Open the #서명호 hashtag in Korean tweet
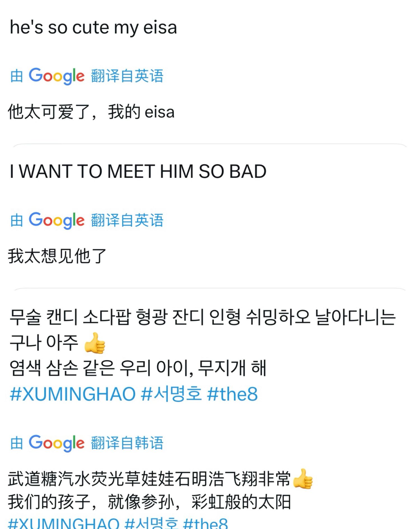 (171, 394)
